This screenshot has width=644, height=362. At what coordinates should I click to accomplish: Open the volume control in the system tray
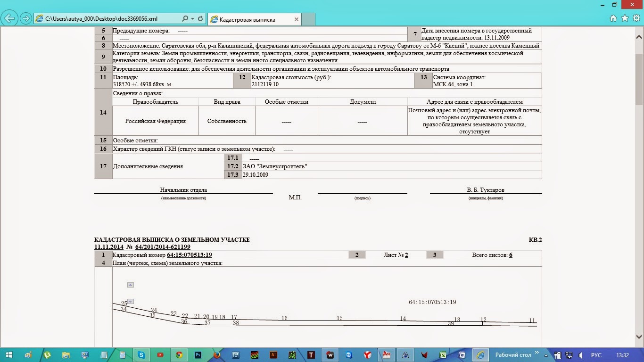coord(580,354)
